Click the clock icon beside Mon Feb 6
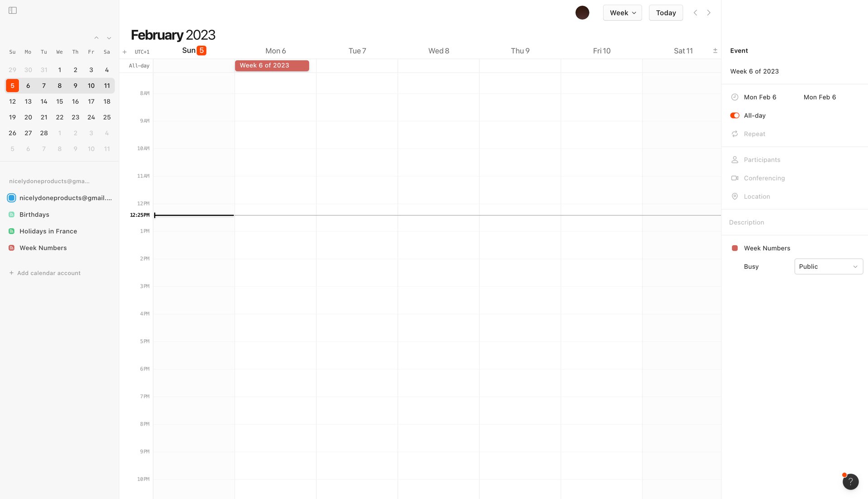Image resolution: width=868 pixels, height=499 pixels. 735,97
